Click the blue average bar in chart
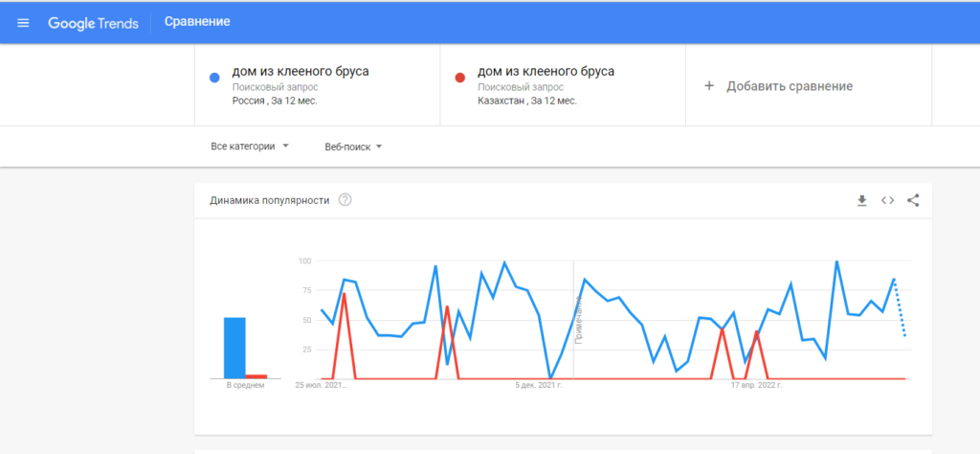This screenshot has width=980, height=454. pos(234,348)
